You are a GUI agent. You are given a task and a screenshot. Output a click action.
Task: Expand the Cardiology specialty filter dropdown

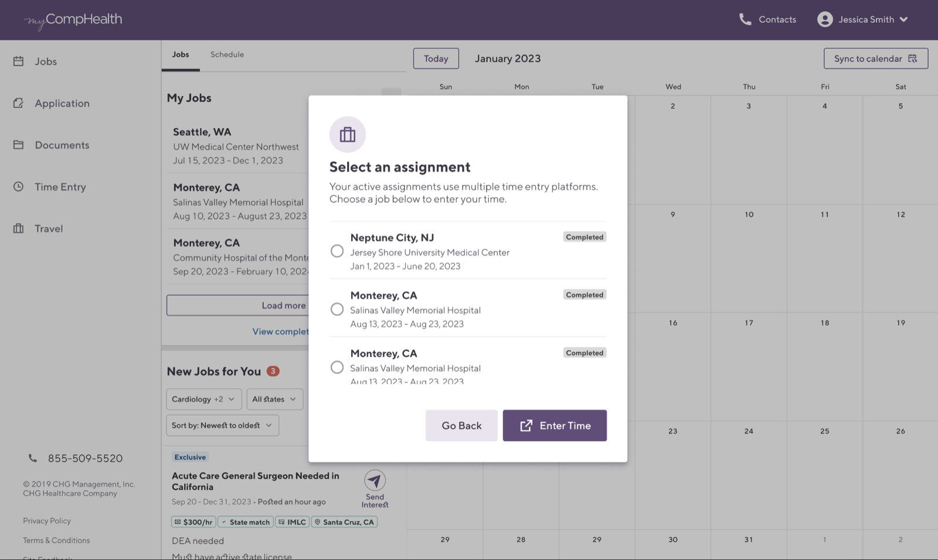pos(203,399)
